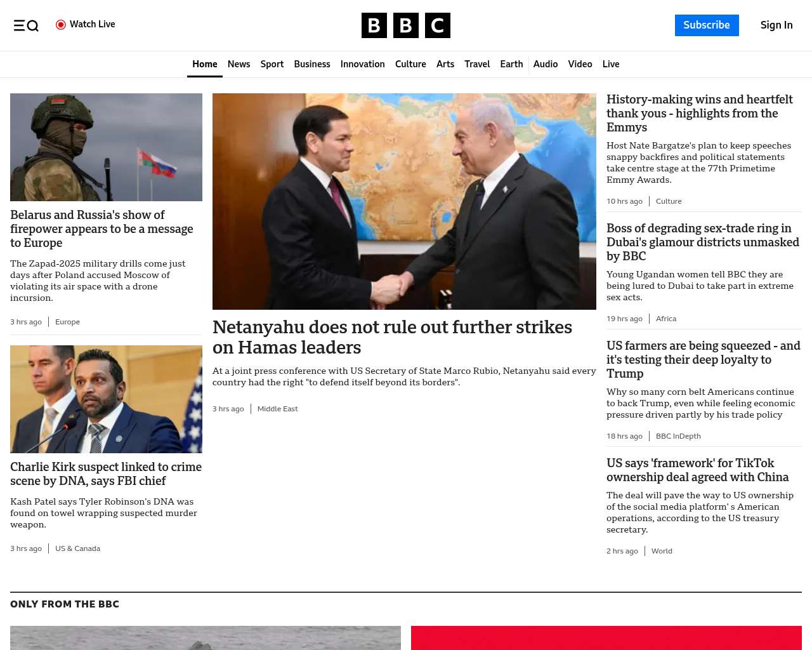Open the Video section
812x650 pixels.
[x=580, y=64]
